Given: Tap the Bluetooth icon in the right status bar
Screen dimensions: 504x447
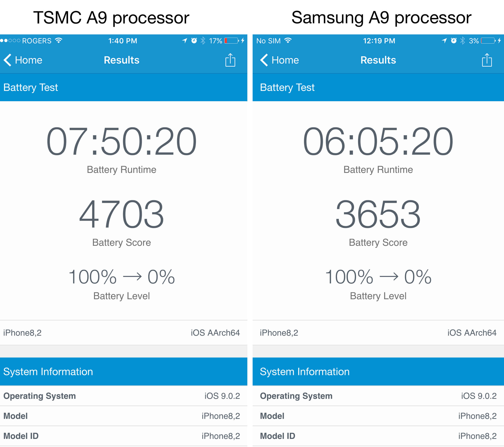Looking at the screenshot, I should (x=462, y=41).
